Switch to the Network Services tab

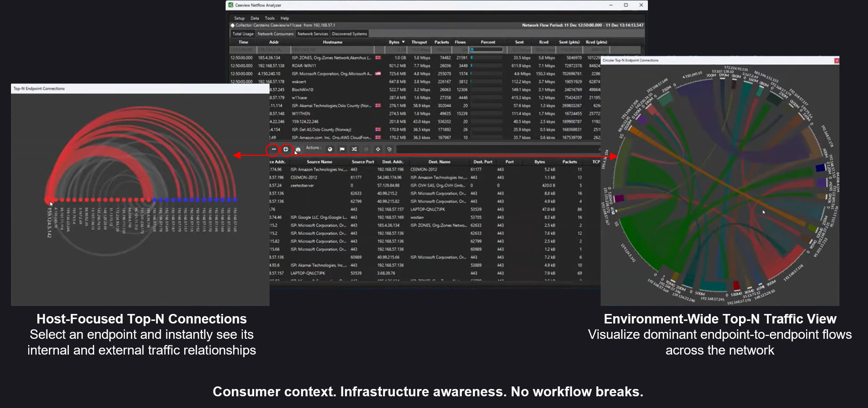click(312, 34)
